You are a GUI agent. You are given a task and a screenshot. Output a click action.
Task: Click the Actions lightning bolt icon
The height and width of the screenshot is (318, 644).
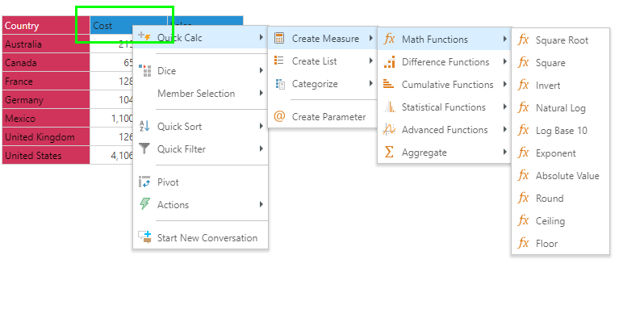tap(144, 204)
